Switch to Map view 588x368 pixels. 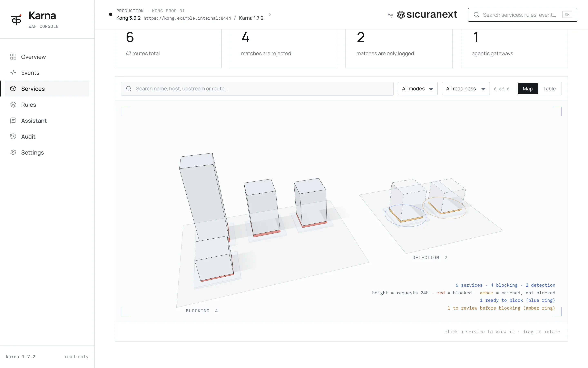click(x=528, y=89)
